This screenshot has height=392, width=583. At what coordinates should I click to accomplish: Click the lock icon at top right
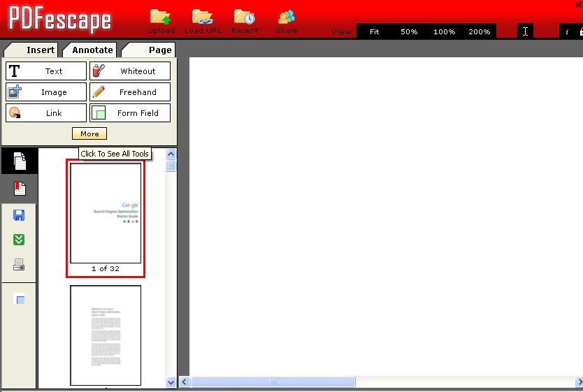581,31
